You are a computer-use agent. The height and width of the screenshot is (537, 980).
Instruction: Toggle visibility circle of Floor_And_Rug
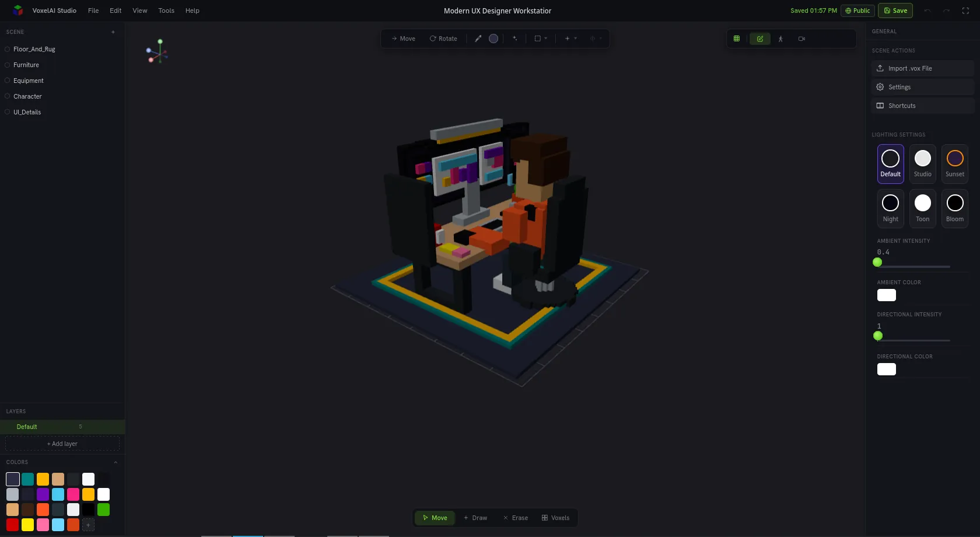8,49
